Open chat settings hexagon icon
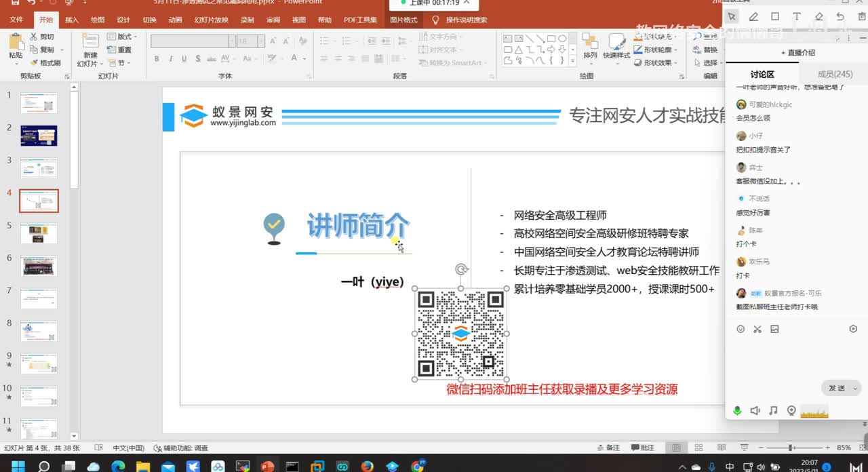 853,329
